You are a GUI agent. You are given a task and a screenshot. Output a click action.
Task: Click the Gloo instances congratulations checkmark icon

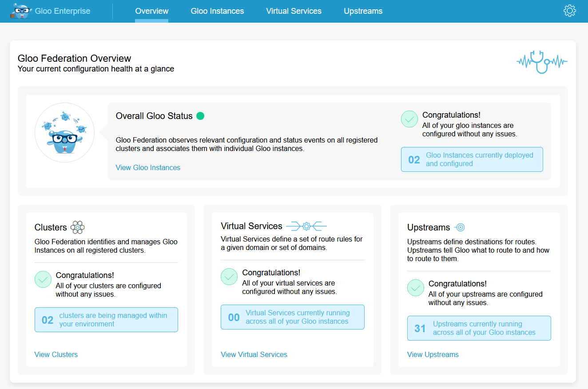[409, 119]
